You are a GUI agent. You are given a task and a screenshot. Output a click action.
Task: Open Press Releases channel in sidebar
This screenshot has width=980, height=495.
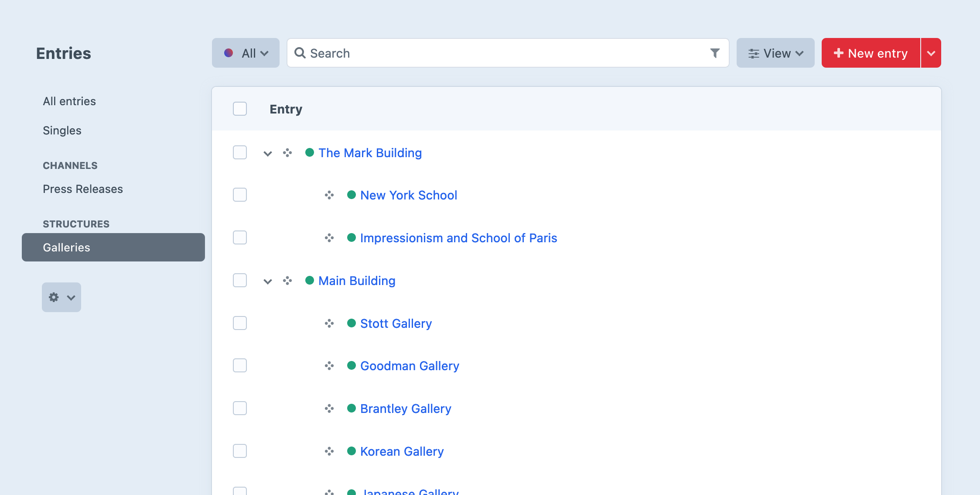click(x=82, y=189)
